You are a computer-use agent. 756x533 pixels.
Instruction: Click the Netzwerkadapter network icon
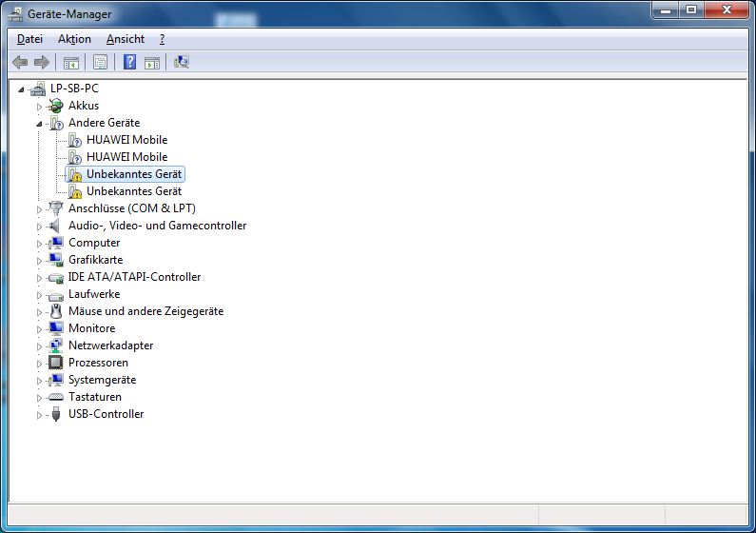pyautogui.click(x=56, y=345)
